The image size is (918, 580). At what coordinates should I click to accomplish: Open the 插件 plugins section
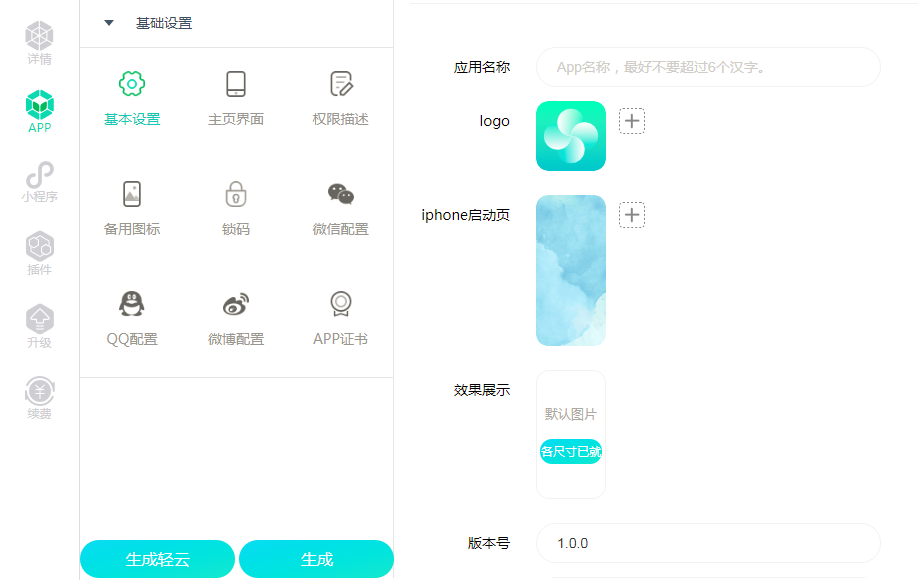tap(39, 253)
